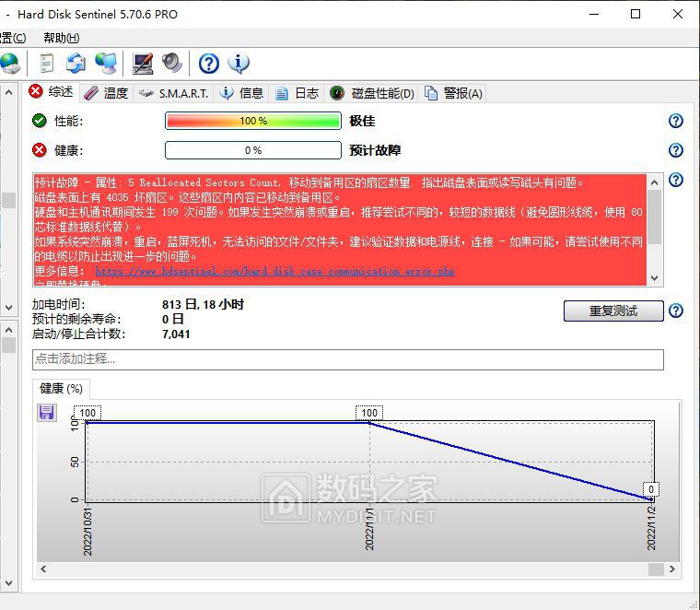Click the speaker sound alert icon
The height and width of the screenshot is (610, 700).
[172, 64]
